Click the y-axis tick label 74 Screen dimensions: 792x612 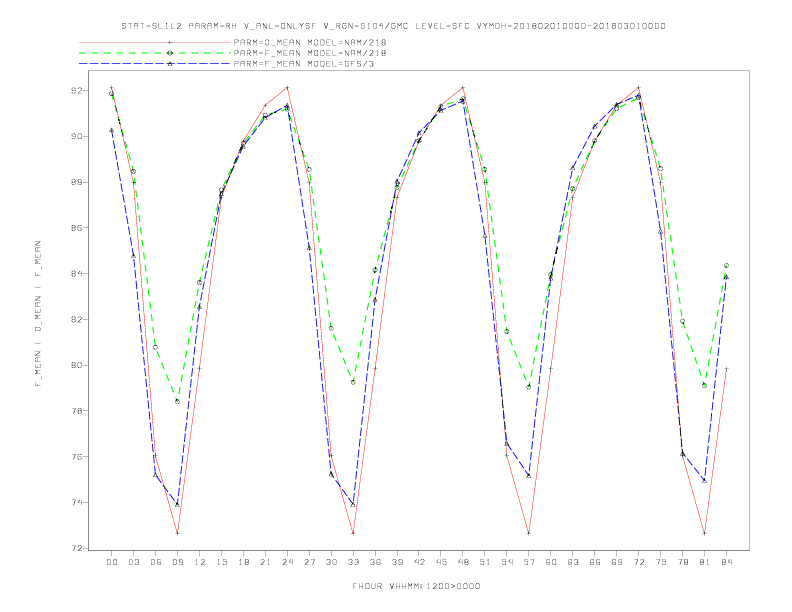76,502
